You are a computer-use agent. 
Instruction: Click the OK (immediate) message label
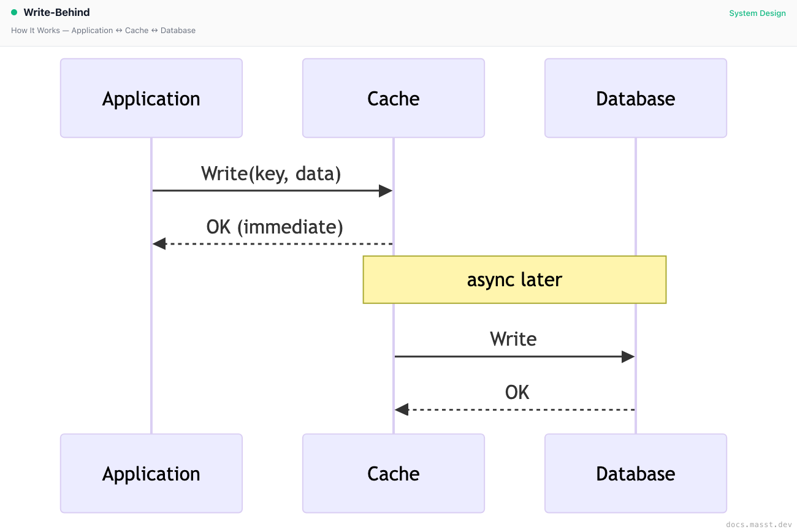coord(275,227)
